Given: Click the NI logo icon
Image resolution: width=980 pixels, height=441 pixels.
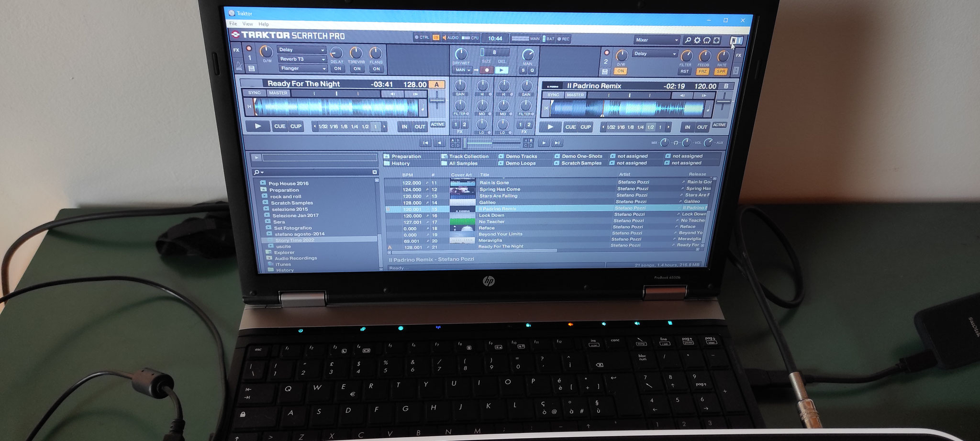Looking at the screenshot, I should pyautogui.click(x=736, y=41).
